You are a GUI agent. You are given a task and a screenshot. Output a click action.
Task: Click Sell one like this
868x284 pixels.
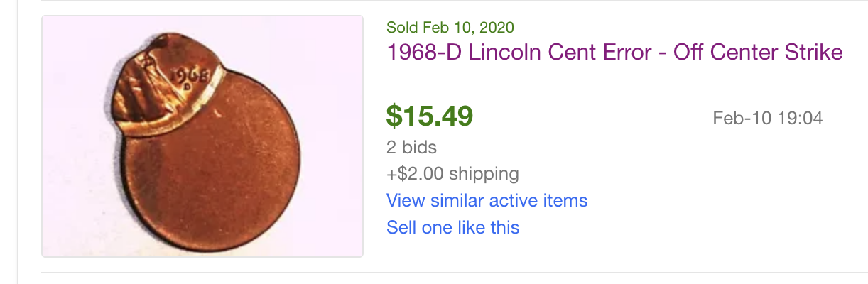point(452,227)
